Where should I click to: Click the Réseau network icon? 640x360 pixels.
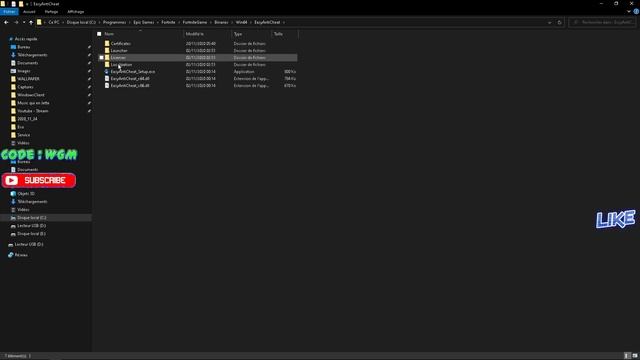(x=11, y=255)
